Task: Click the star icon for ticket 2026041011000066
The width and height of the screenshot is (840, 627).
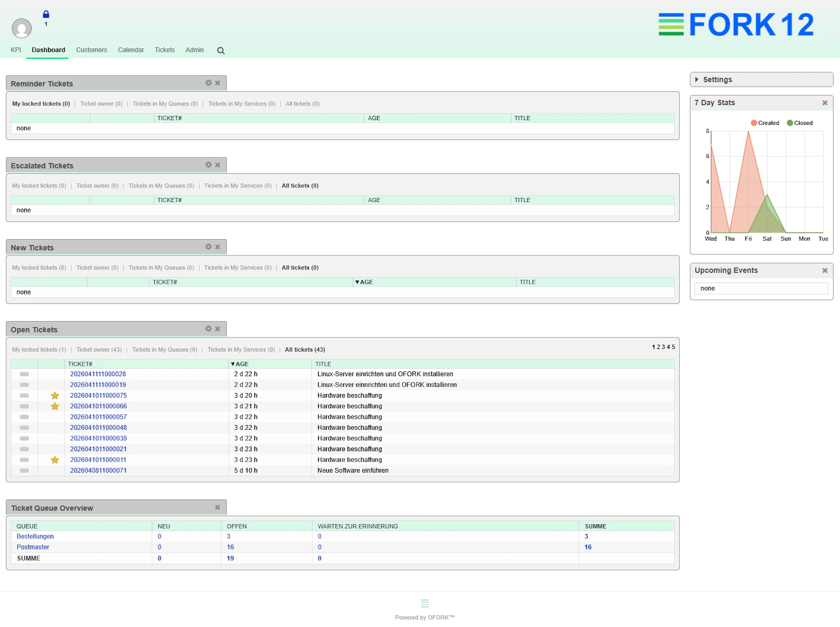Action: coord(55,406)
